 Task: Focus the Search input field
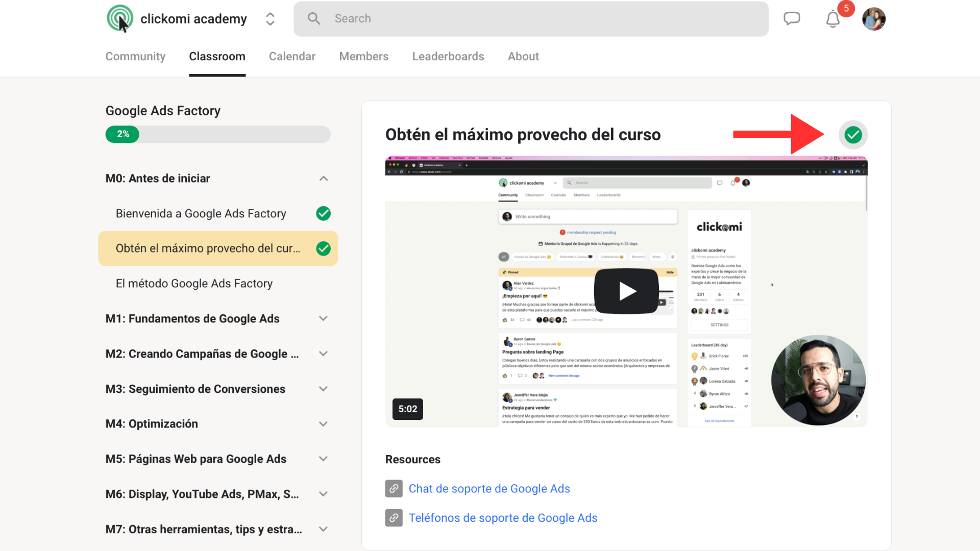click(x=531, y=19)
